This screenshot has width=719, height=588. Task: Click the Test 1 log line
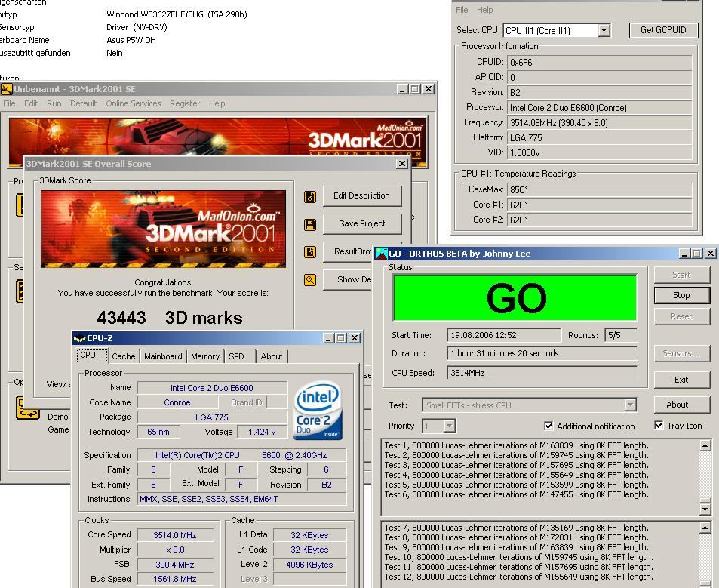pos(516,445)
